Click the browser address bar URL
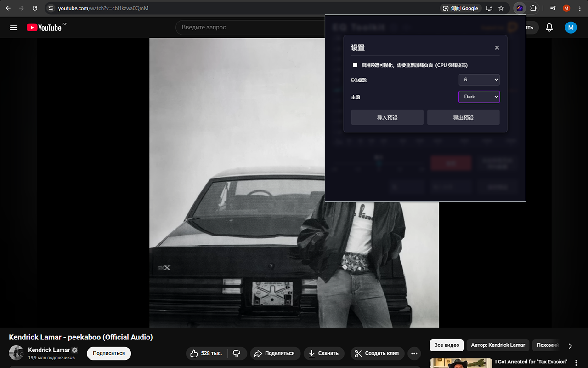The image size is (588, 368). 103,8
